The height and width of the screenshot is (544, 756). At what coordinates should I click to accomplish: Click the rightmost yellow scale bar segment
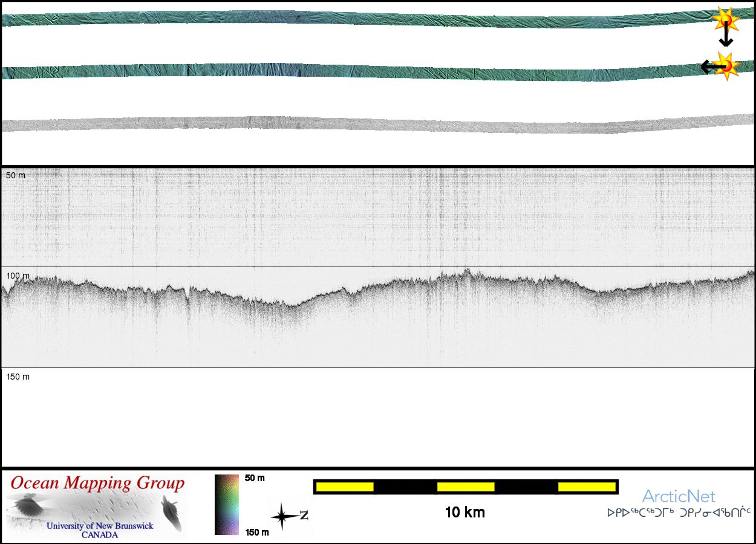[x=586, y=487]
